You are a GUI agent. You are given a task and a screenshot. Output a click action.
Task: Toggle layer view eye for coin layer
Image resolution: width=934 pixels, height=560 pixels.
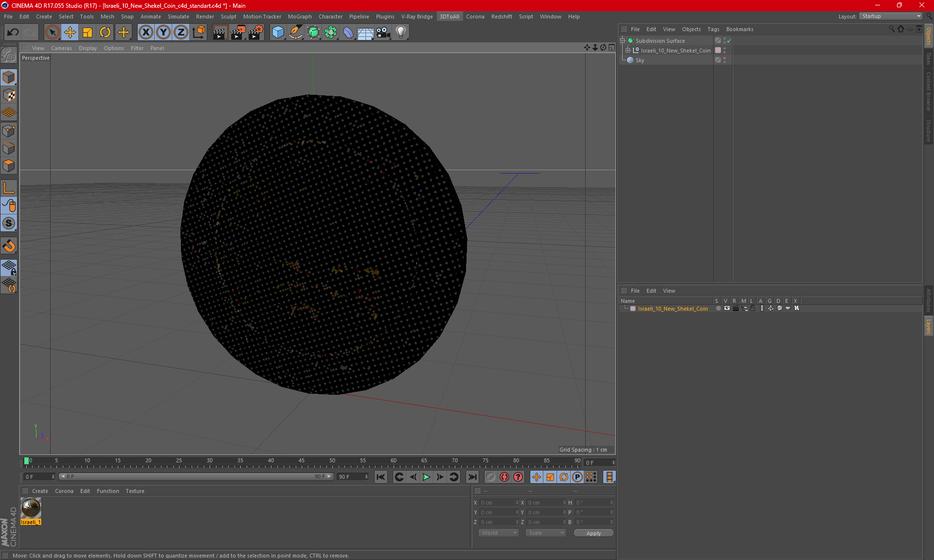click(x=727, y=308)
